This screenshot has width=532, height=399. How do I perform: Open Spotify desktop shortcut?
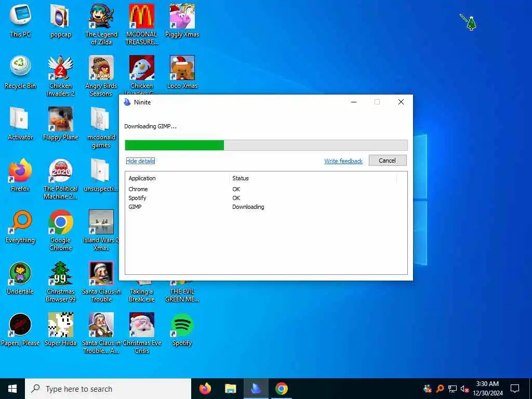coord(182,329)
